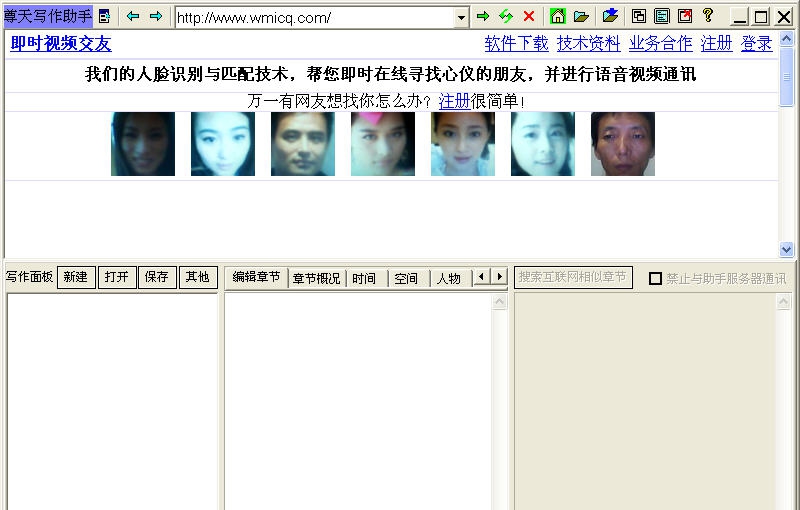Click the 新建 button
Viewport: 800px width, 510px height.
(76, 277)
